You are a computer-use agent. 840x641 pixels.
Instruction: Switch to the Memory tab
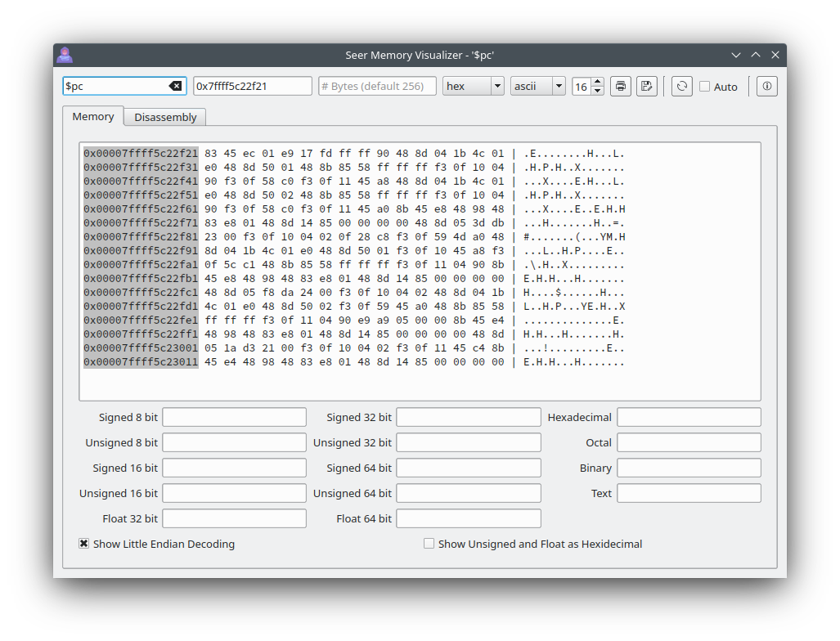point(93,116)
